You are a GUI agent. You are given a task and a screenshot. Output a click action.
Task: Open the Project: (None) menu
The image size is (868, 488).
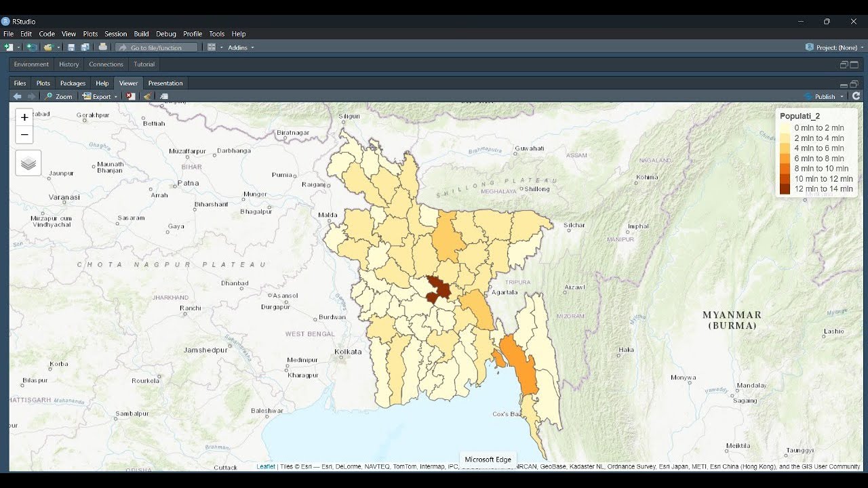click(835, 47)
